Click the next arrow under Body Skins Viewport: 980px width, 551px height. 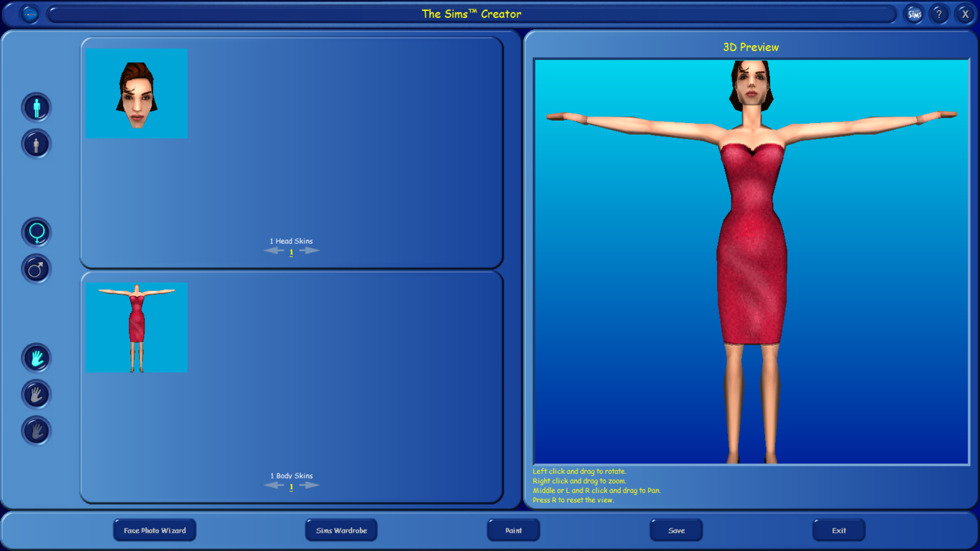click(309, 485)
